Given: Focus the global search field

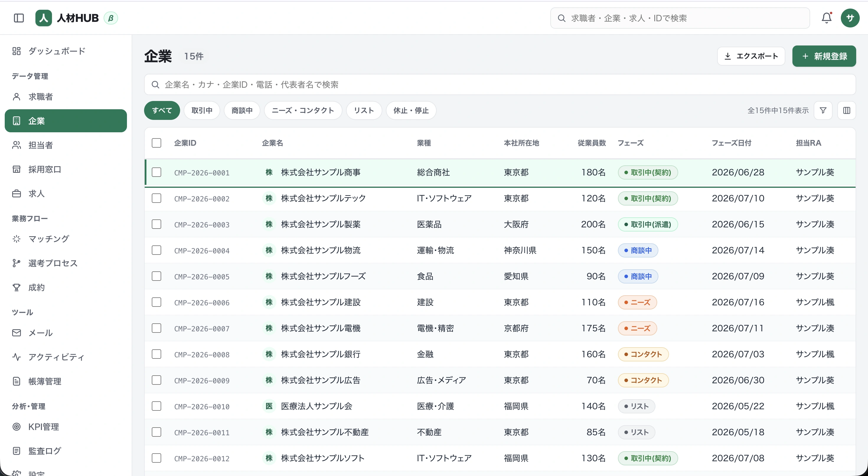Looking at the screenshot, I should coord(680,18).
